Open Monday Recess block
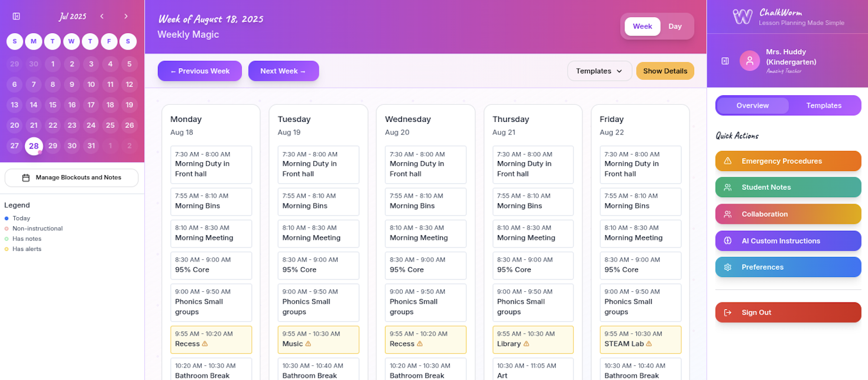868x380 pixels. point(211,340)
